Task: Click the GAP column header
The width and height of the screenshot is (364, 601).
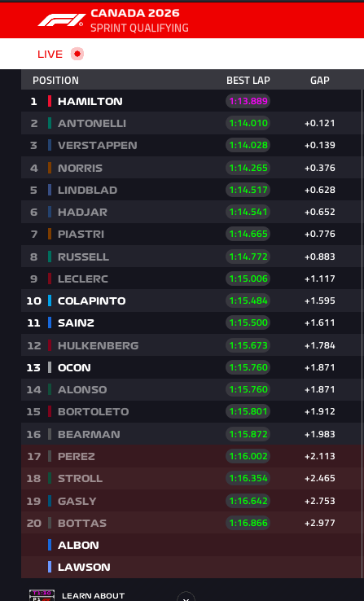Action: click(319, 80)
